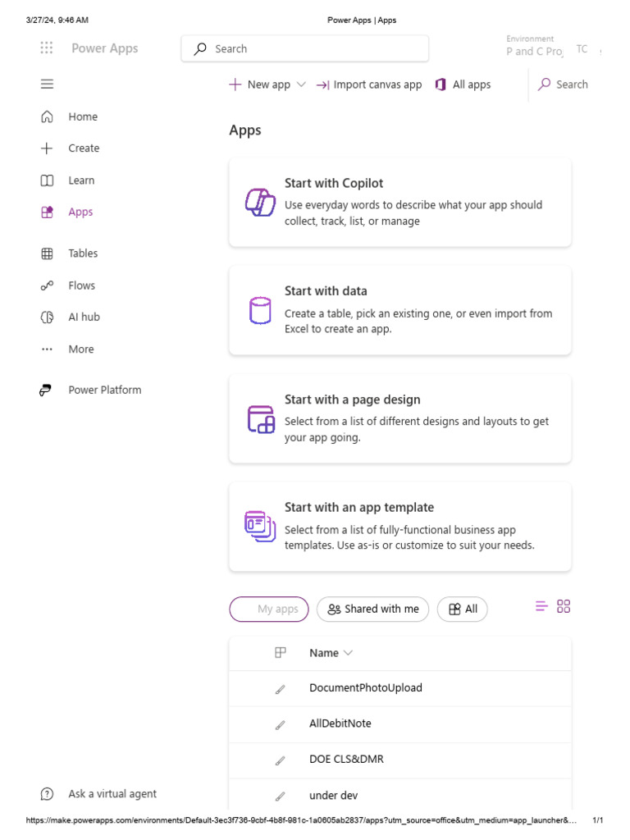The height and width of the screenshot is (840, 630).
Task: Open the DOE CLS&DMR app row
Action: 400,760
